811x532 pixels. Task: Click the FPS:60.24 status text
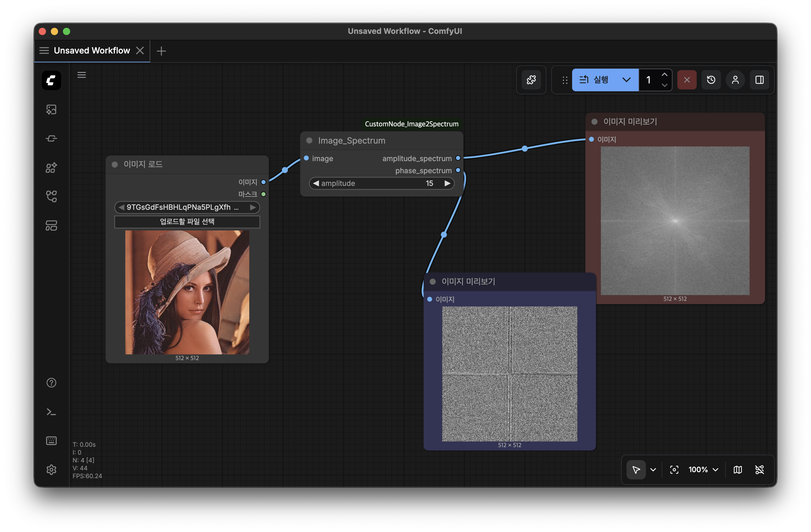click(87, 476)
